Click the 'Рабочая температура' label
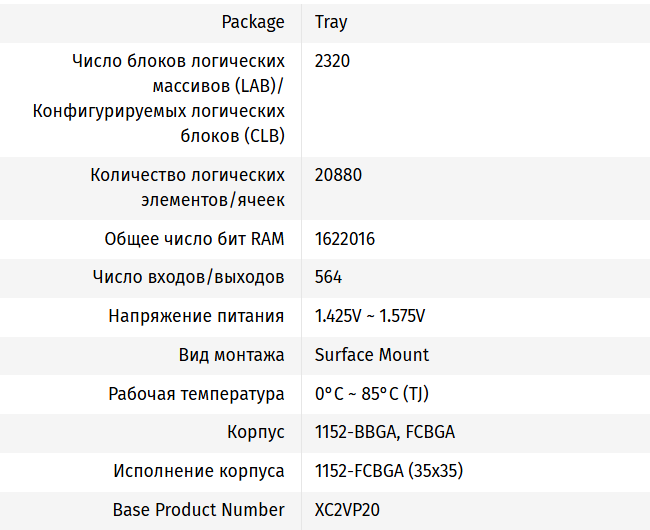650x530 pixels. [x=196, y=394]
